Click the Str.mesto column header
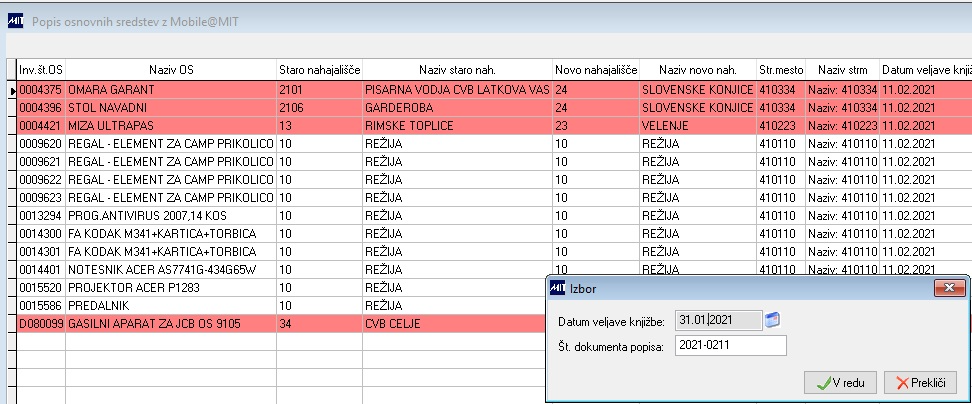This screenshot has height=404, width=972. click(780, 69)
